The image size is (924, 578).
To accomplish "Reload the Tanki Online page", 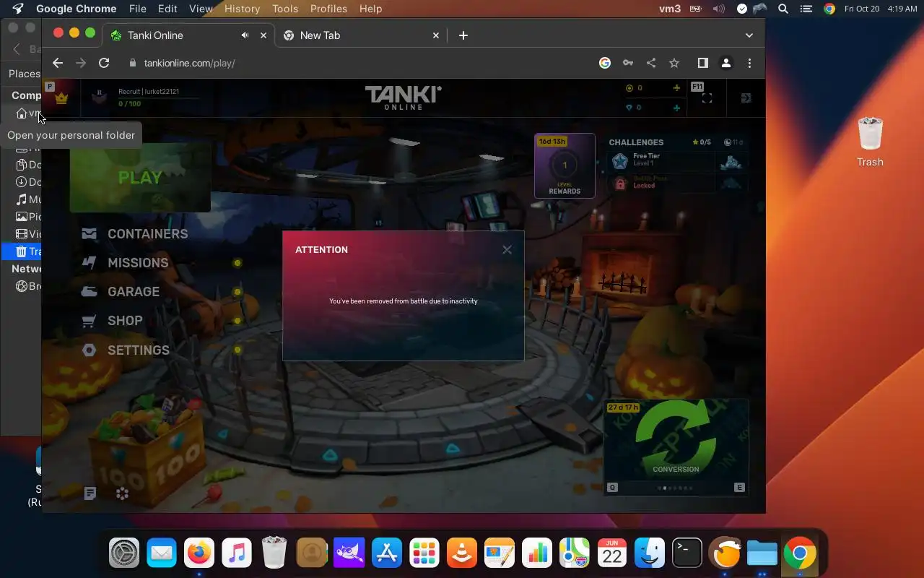I will 104,63.
